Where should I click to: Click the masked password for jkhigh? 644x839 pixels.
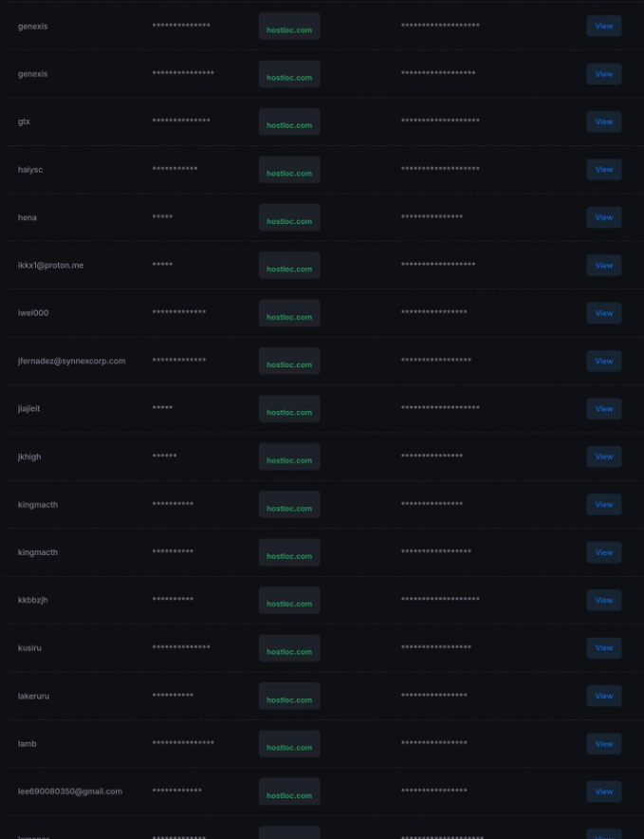tap(164, 457)
